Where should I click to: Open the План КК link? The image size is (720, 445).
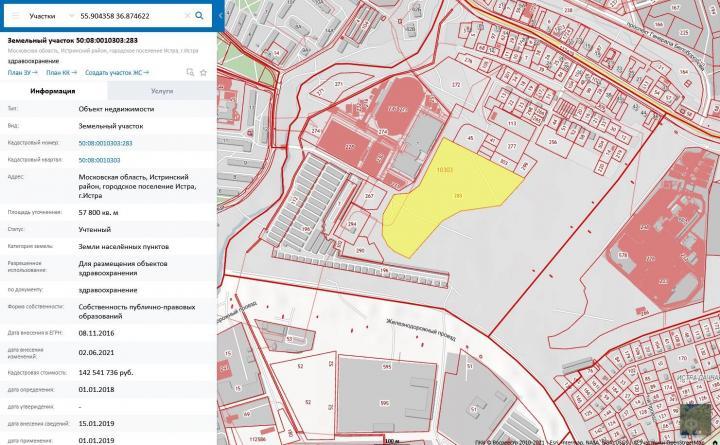tap(61, 72)
